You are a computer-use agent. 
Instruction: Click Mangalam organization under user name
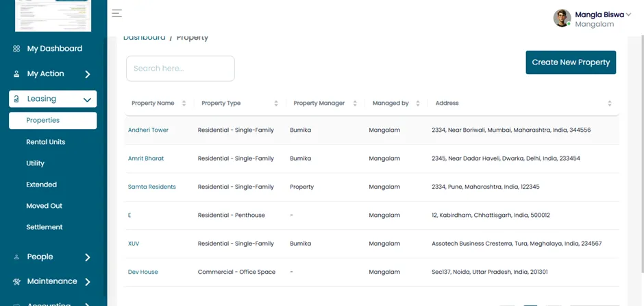pos(594,24)
